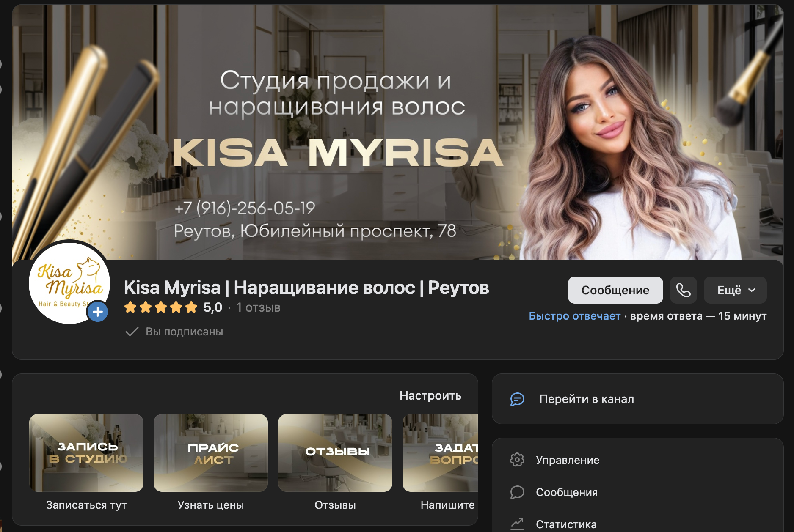
Task: Click the Сообщение button
Action: pyautogui.click(x=615, y=290)
